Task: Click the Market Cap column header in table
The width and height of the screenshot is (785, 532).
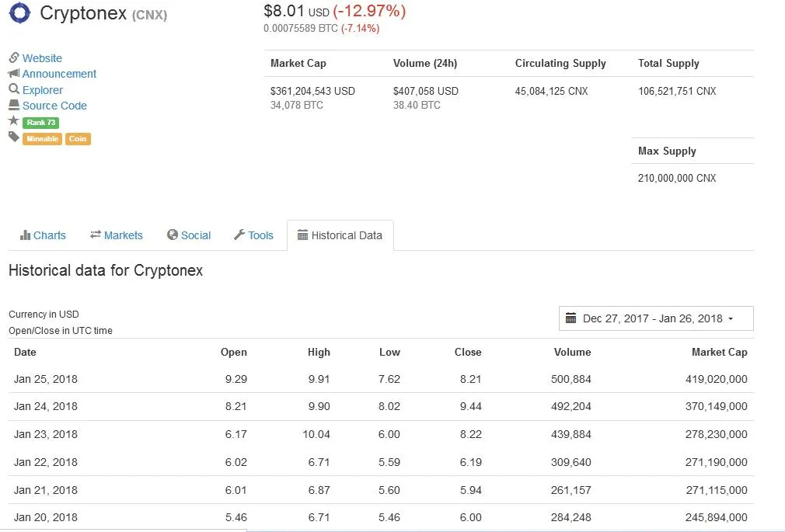Action: pos(720,353)
